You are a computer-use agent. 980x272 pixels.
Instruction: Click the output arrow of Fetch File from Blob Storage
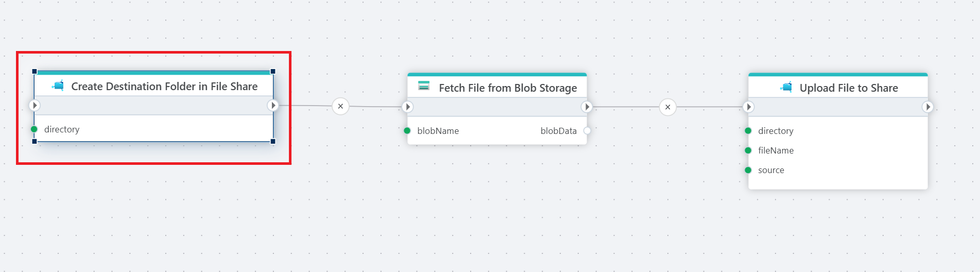point(587,107)
